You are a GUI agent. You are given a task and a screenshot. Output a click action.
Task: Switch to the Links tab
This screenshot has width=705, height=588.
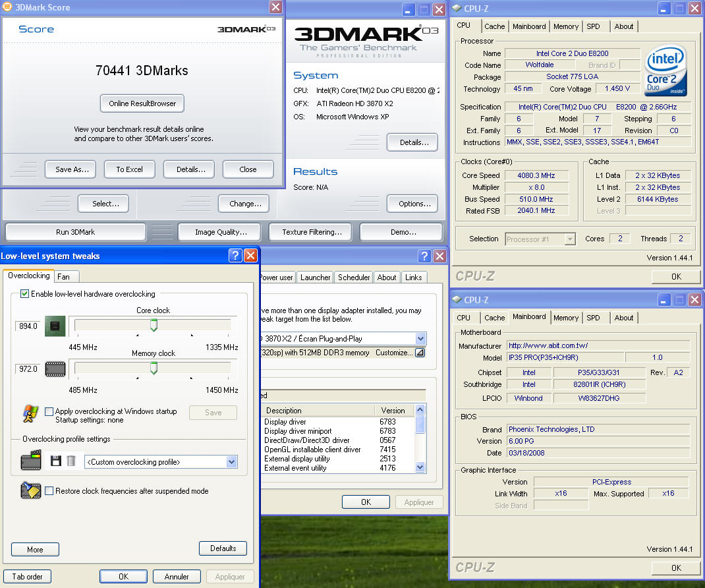[x=414, y=278]
